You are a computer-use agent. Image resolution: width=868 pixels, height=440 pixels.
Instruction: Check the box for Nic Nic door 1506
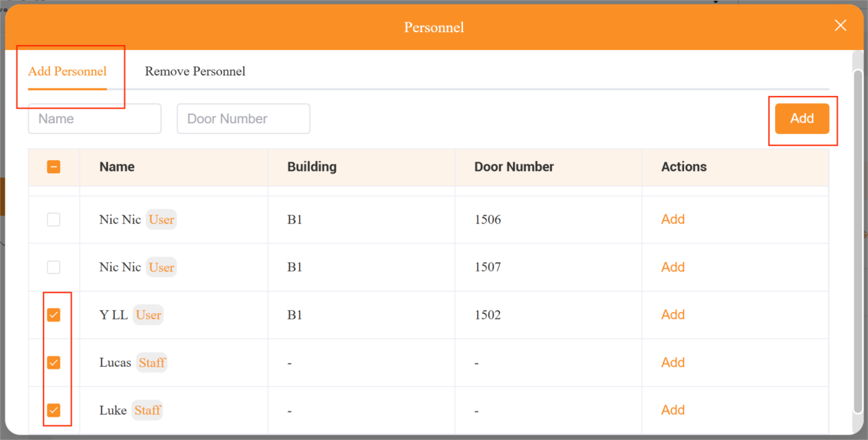coord(53,220)
